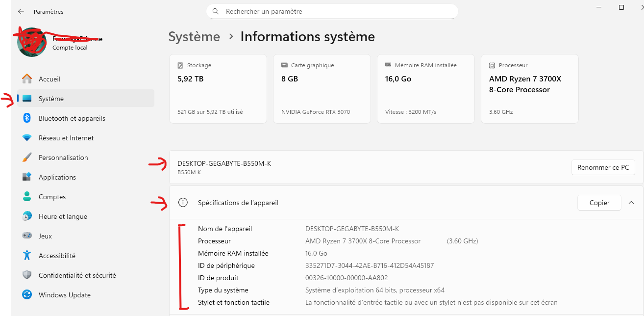Click the Processeur chip icon
The height and width of the screenshot is (316, 644).
coord(492,65)
